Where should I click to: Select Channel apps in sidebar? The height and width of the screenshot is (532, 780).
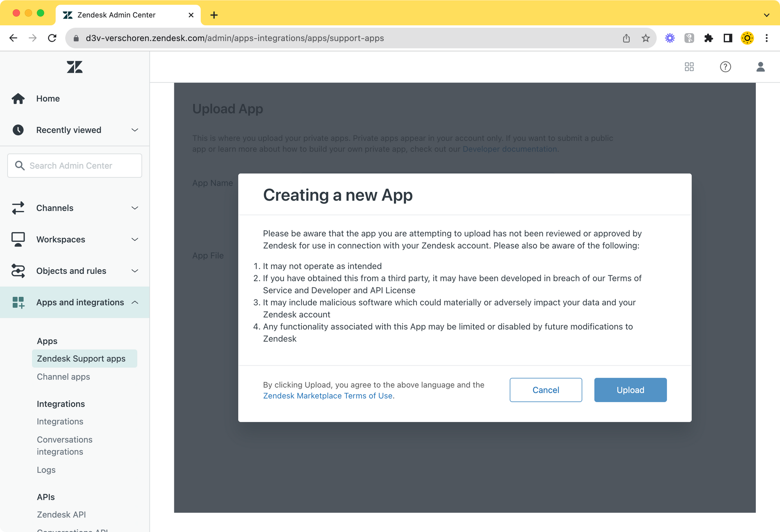(63, 377)
